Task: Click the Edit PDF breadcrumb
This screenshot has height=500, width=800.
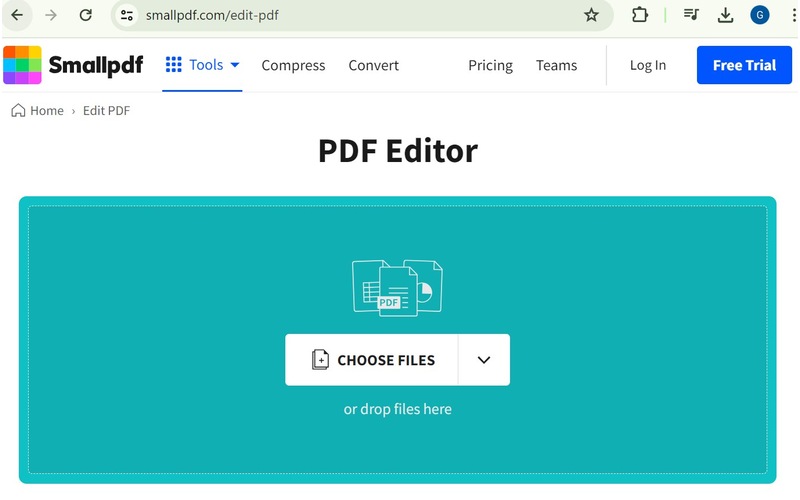Action: coord(106,111)
